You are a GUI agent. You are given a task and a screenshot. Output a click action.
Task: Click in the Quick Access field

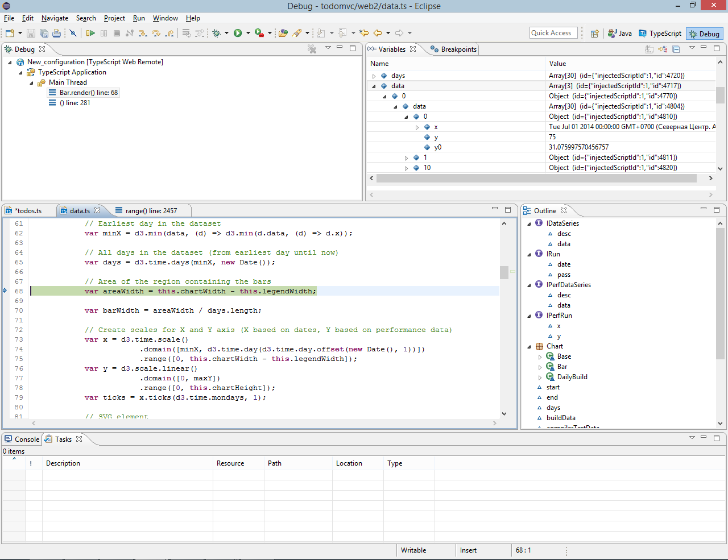tap(553, 33)
